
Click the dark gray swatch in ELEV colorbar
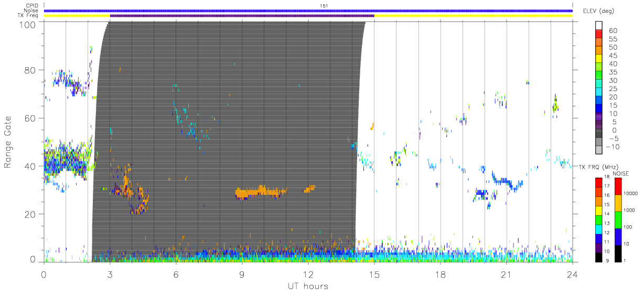[x=598, y=134]
